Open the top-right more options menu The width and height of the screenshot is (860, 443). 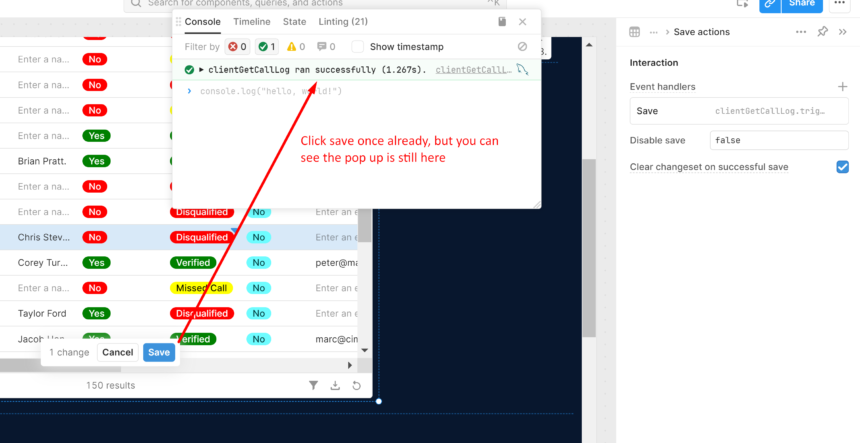(x=840, y=4)
